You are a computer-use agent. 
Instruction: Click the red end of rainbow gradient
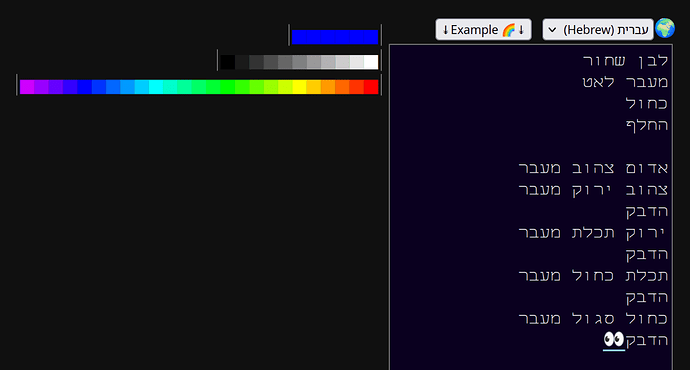pos(371,87)
